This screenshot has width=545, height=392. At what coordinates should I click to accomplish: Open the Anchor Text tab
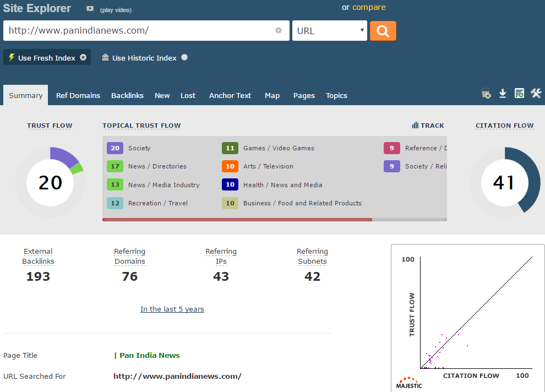tap(230, 95)
